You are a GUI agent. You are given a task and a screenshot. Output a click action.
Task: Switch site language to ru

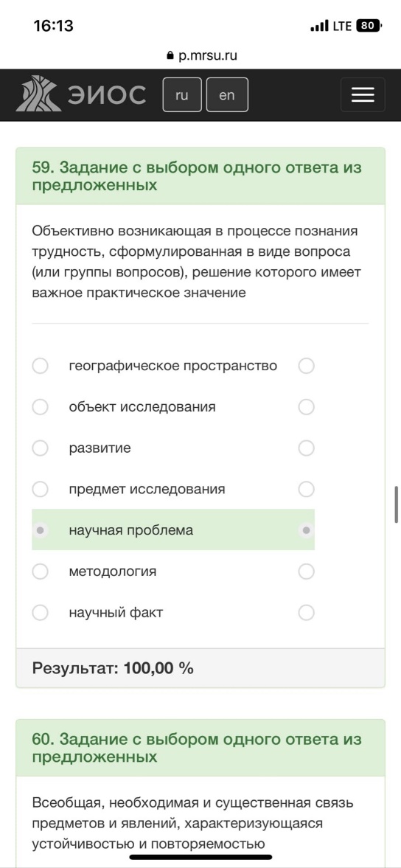[182, 95]
